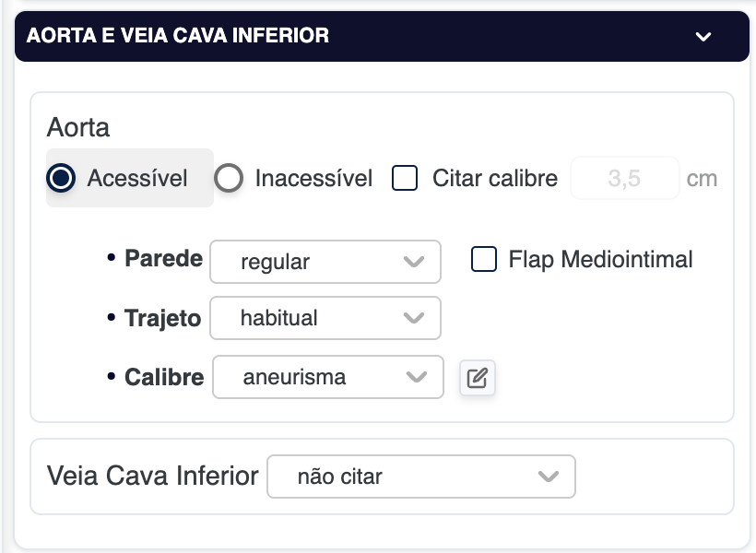Click the Veia Cava Inferior label

(152, 476)
